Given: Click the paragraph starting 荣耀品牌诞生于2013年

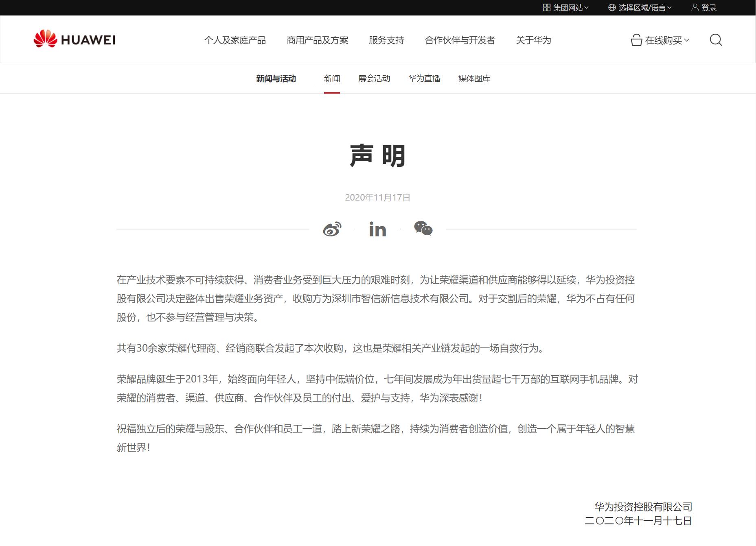Looking at the screenshot, I should click(377, 389).
